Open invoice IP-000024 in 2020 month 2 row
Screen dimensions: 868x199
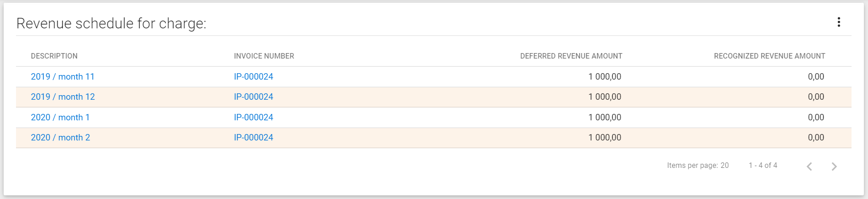coord(253,138)
